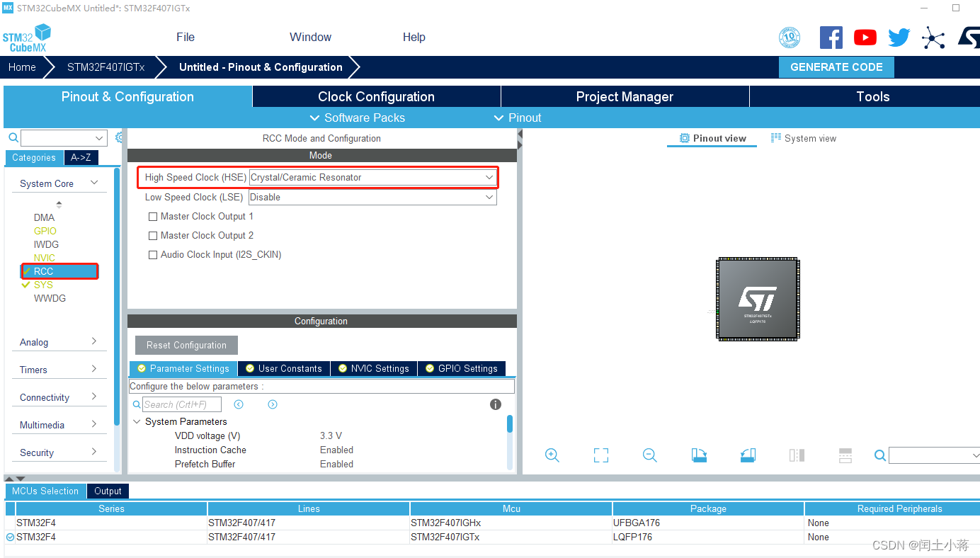Open the Pinout dropdown menu

pos(518,118)
